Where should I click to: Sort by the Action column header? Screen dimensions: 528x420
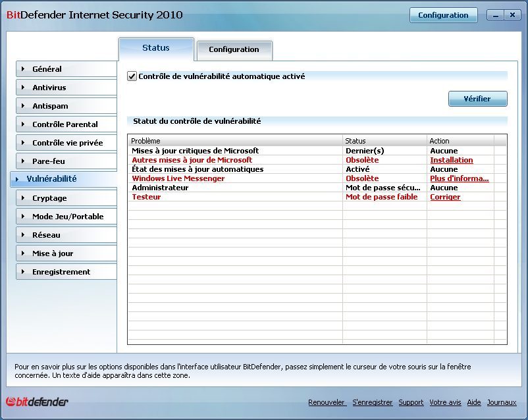click(460, 141)
